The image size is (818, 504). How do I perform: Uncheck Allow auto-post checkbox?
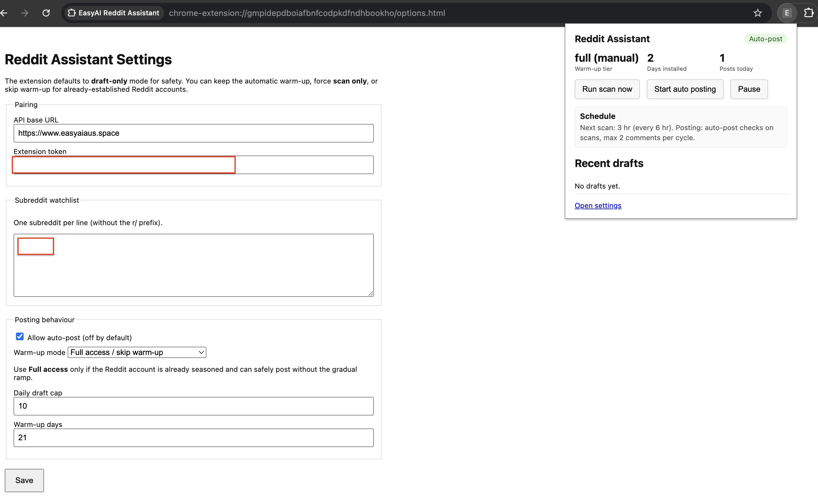20,337
